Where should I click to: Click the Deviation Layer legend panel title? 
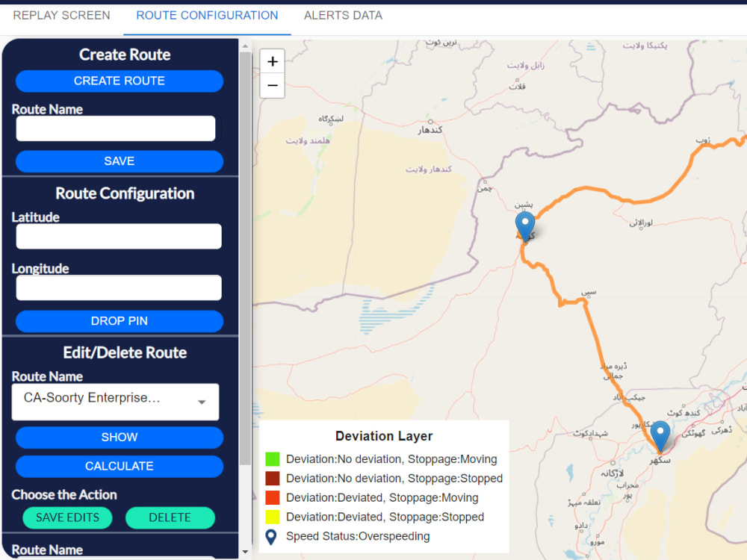383,436
